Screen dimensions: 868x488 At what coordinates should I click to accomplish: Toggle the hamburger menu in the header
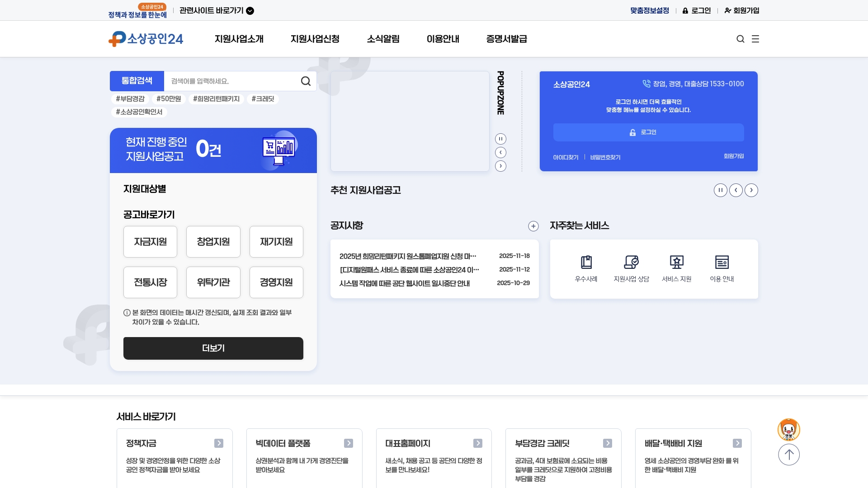tap(755, 39)
